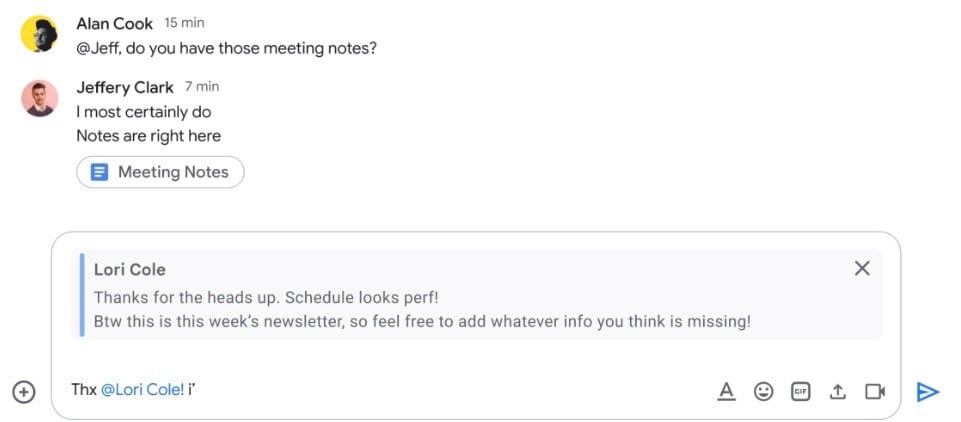View Alan Cook's profile avatar

pos(38,35)
